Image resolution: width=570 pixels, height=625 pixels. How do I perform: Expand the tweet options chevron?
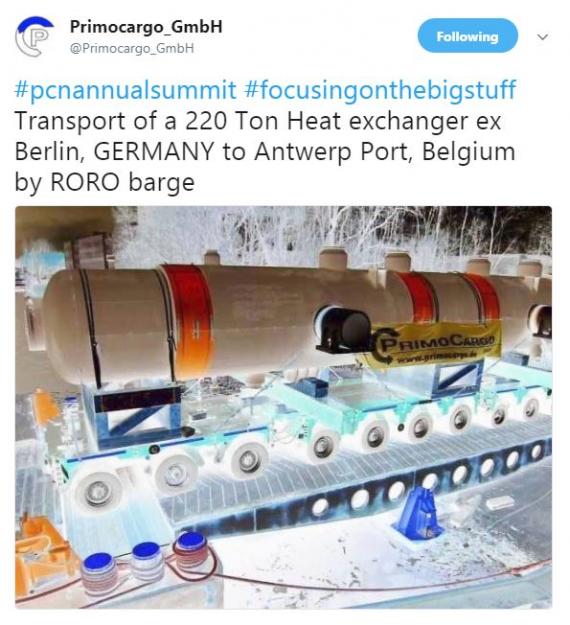click(x=542, y=37)
